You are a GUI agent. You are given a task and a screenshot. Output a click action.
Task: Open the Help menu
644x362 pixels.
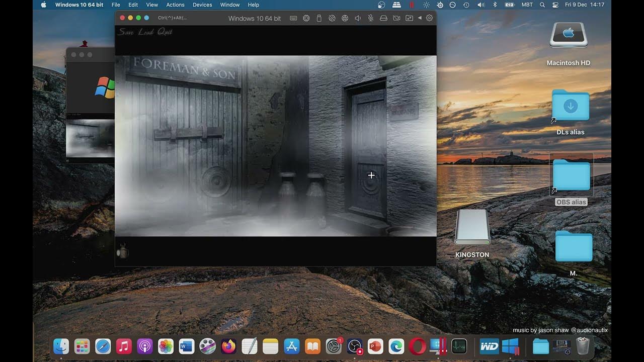(254, 5)
